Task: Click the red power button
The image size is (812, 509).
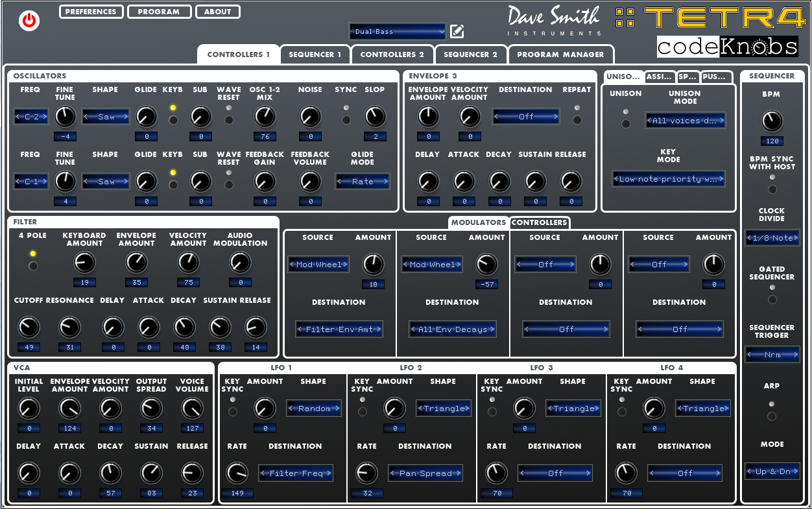Action: pyautogui.click(x=29, y=21)
